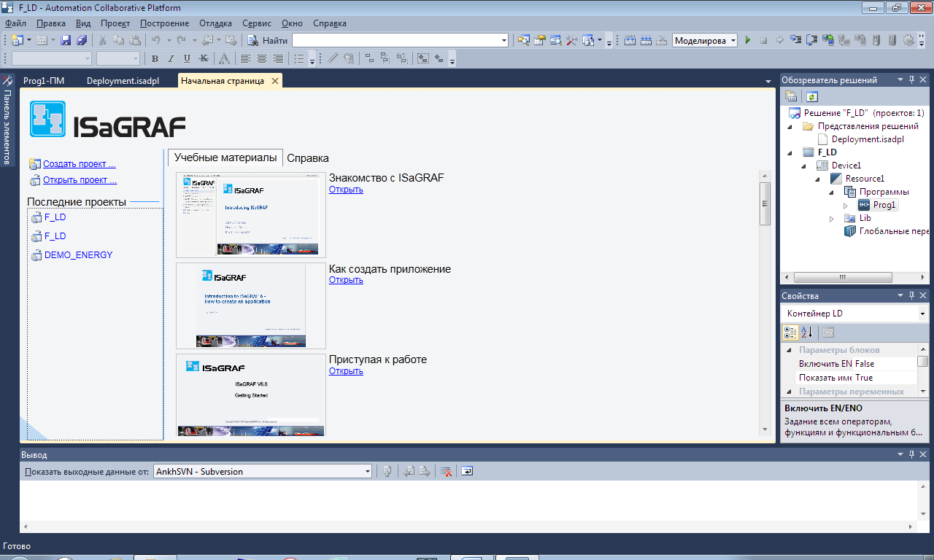The image size is (934, 560).
Task: Click the Step Over icon in debug toolbar
Action: (811, 40)
